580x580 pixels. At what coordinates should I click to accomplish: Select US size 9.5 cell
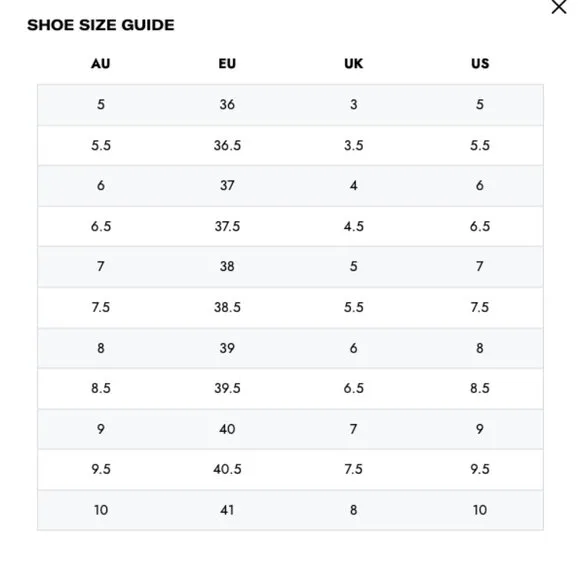[x=480, y=469]
